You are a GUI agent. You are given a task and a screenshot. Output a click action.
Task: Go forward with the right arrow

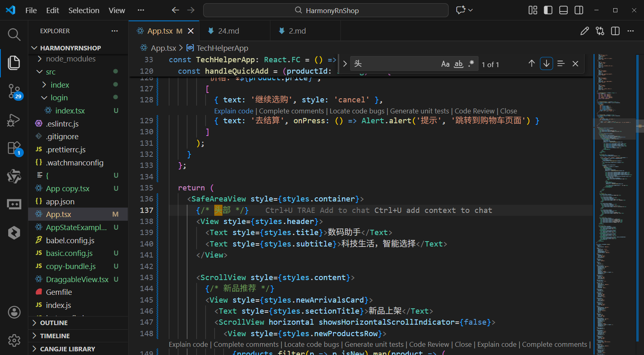(191, 10)
